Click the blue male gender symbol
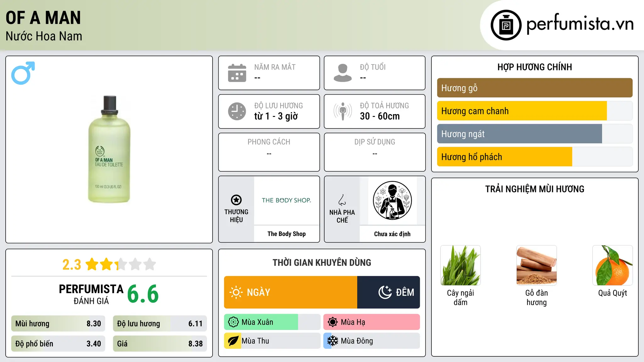 tap(23, 73)
